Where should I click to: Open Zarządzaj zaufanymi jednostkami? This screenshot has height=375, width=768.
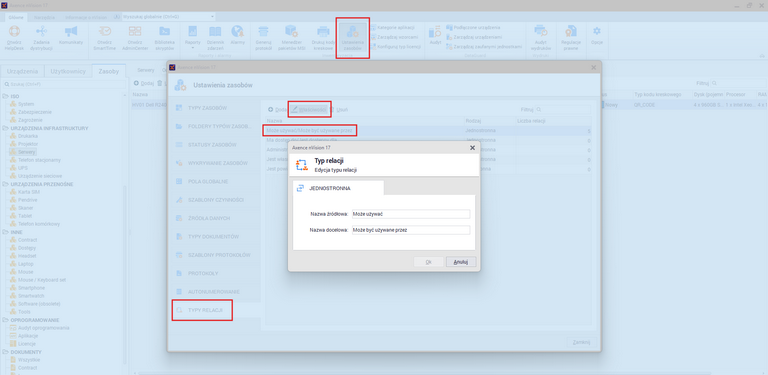click(484, 47)
